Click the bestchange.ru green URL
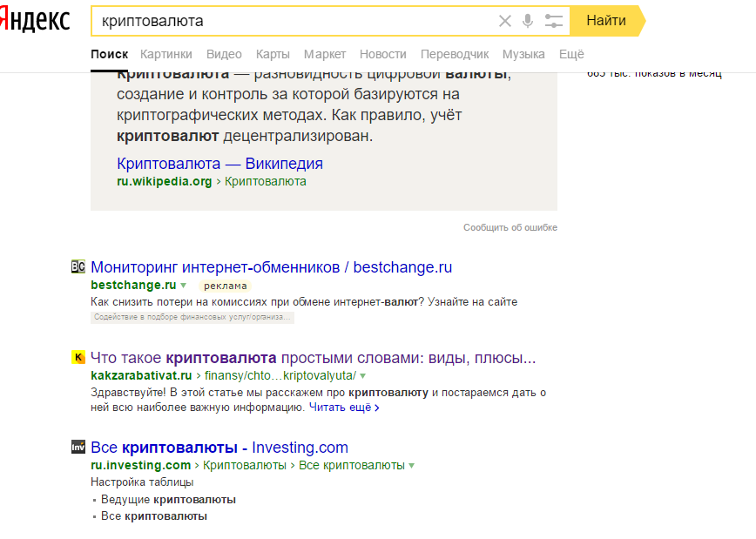 pyautogui.click(x=133, y=285)
